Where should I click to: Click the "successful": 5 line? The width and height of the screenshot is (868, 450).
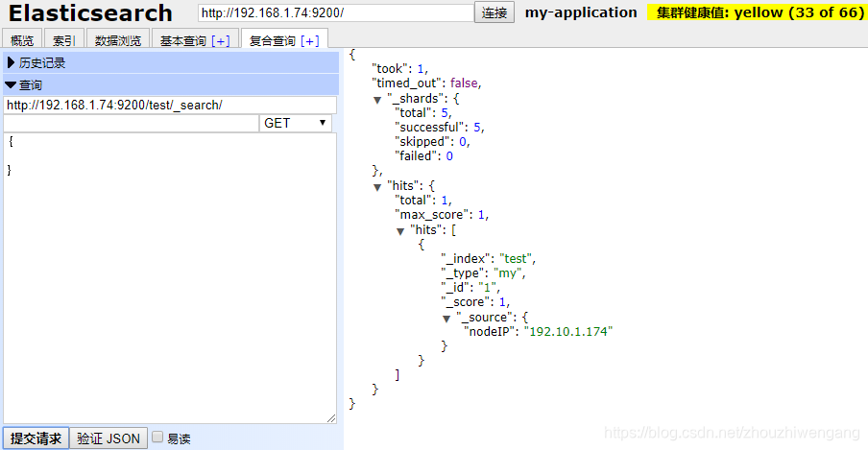(x=440, y=128)
